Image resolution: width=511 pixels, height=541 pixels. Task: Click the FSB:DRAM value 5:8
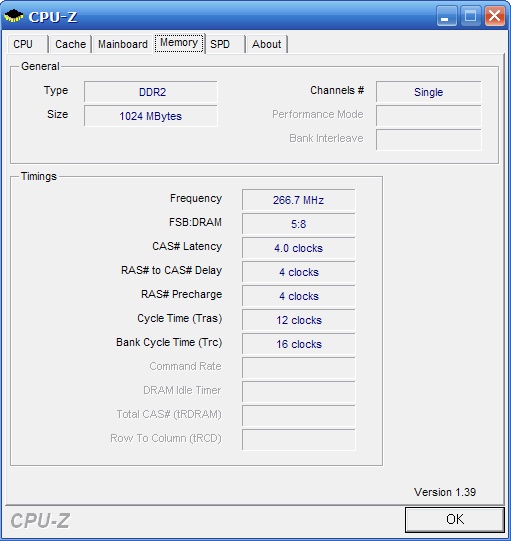coord(298,224)
